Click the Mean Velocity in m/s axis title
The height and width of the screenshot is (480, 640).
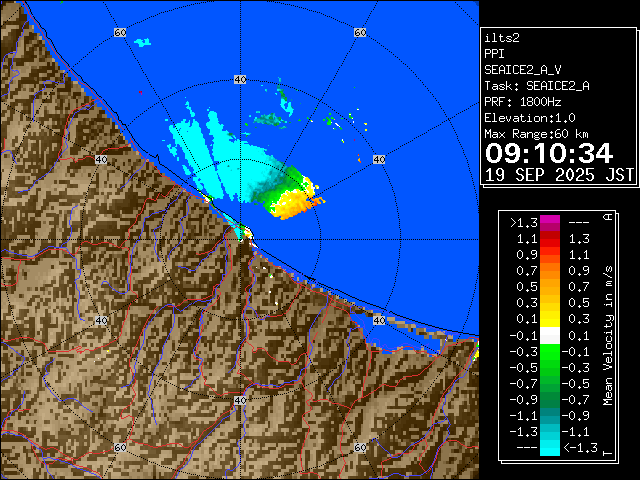(x=607, y=335)
